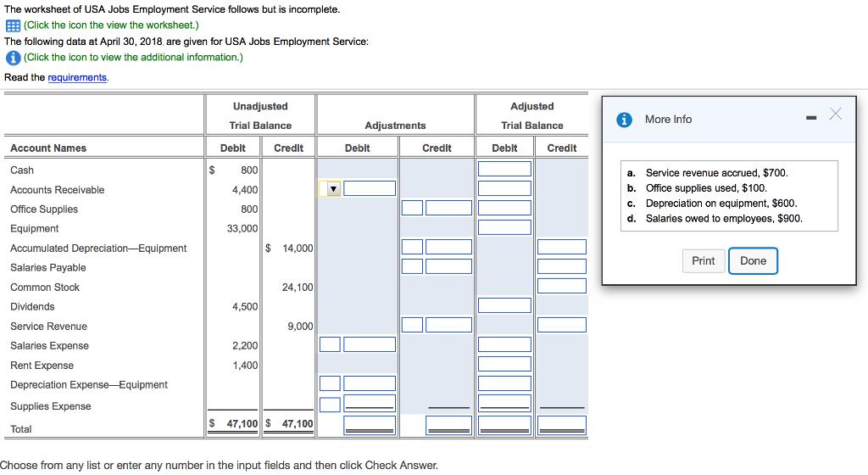Viewport: 868px width, 475px height.
Task: Click Supplies Expense adjusted debit field
Action: pos(504,403)
